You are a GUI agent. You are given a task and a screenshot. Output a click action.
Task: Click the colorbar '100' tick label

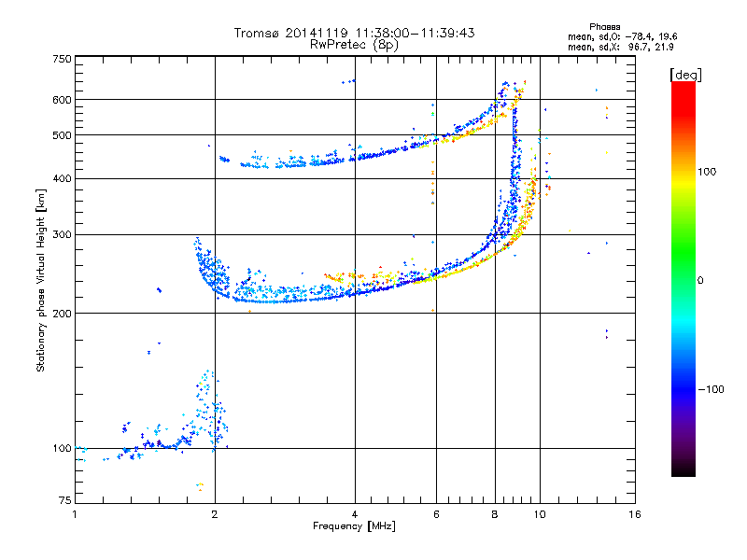tap(707, 172)
